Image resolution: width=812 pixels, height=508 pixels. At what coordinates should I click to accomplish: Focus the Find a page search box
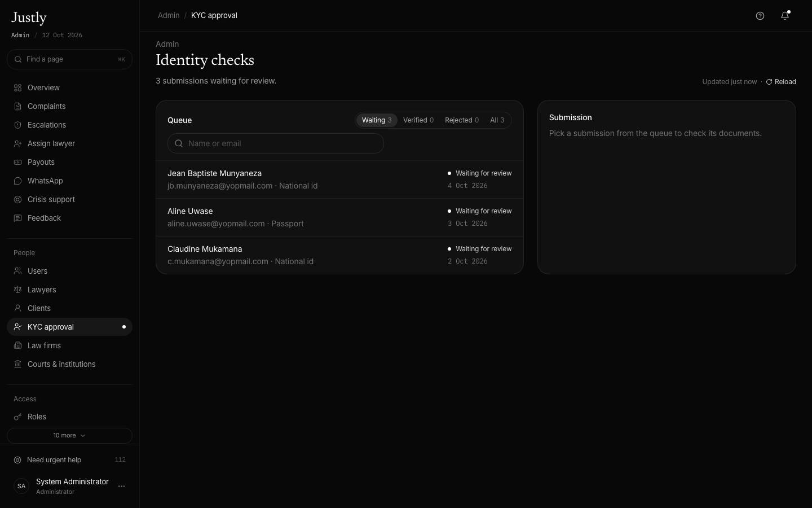coord(69,59)
